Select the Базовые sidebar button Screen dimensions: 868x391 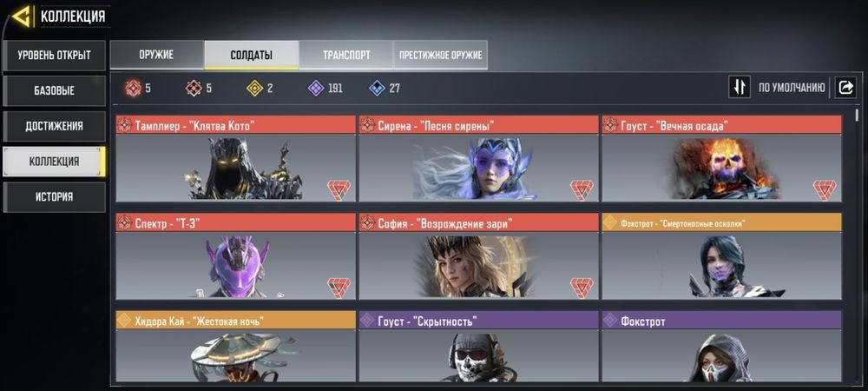tap(54, 91)
